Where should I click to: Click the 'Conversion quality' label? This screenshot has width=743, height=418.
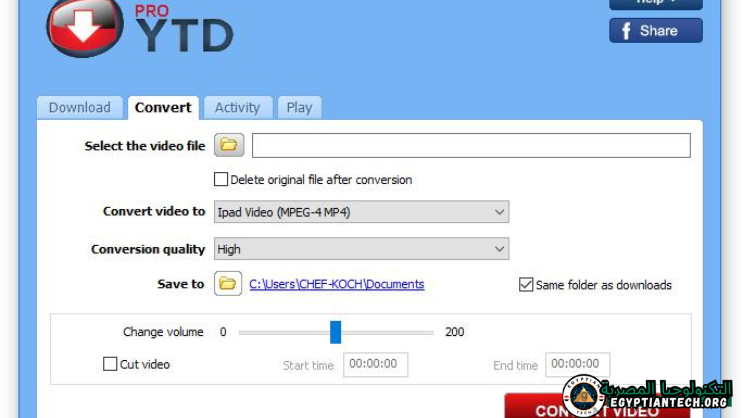(x=148, y=249)
